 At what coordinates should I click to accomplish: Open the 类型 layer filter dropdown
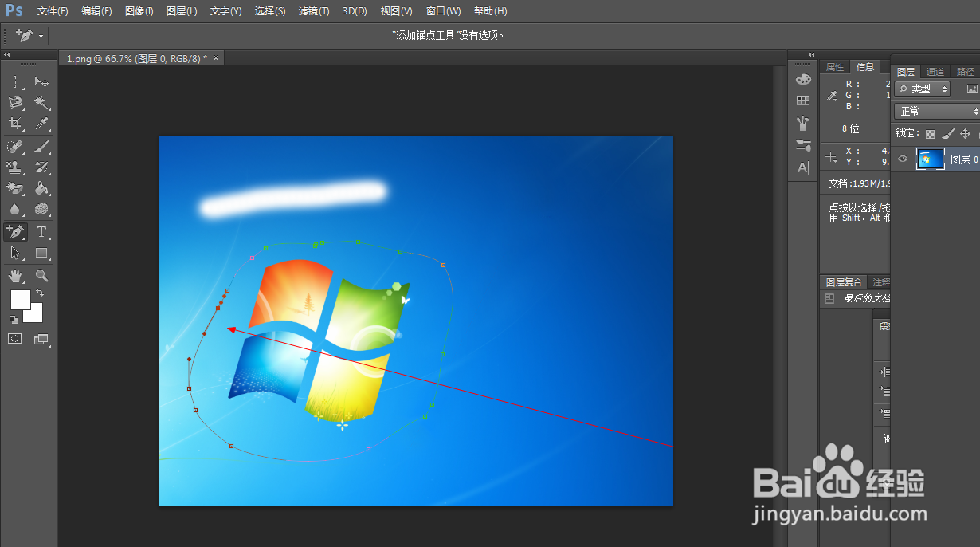click(923, 89)
